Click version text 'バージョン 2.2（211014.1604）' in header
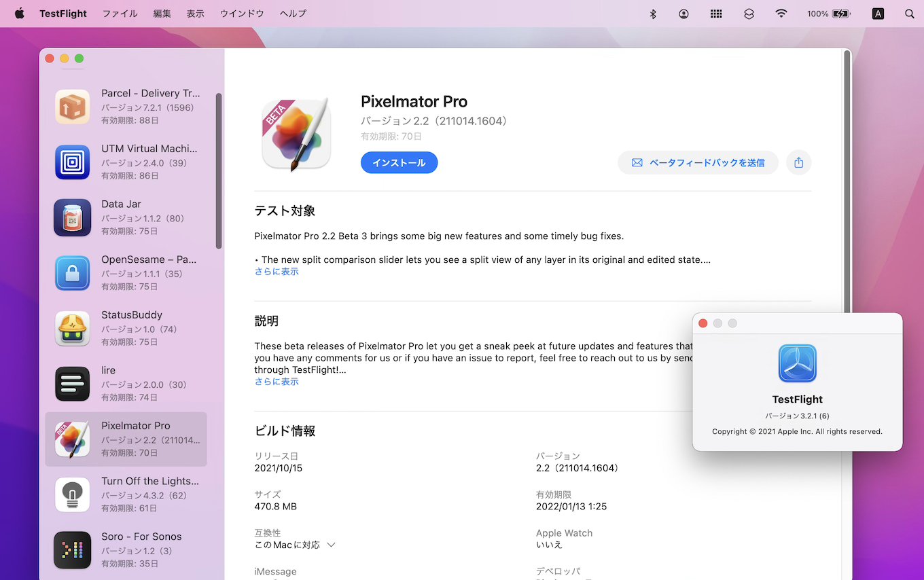The image size is (924, 580). point(435,121)
